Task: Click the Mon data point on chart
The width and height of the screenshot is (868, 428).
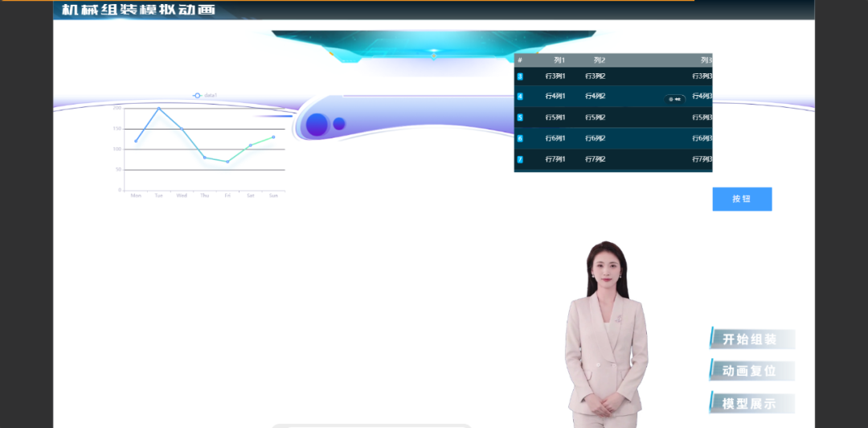Action: point(136,141)
